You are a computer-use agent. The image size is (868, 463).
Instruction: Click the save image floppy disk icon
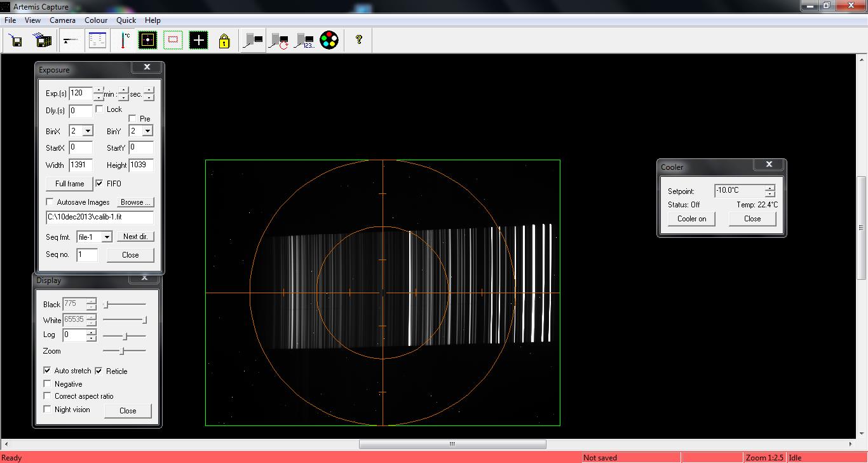[17, 41]
